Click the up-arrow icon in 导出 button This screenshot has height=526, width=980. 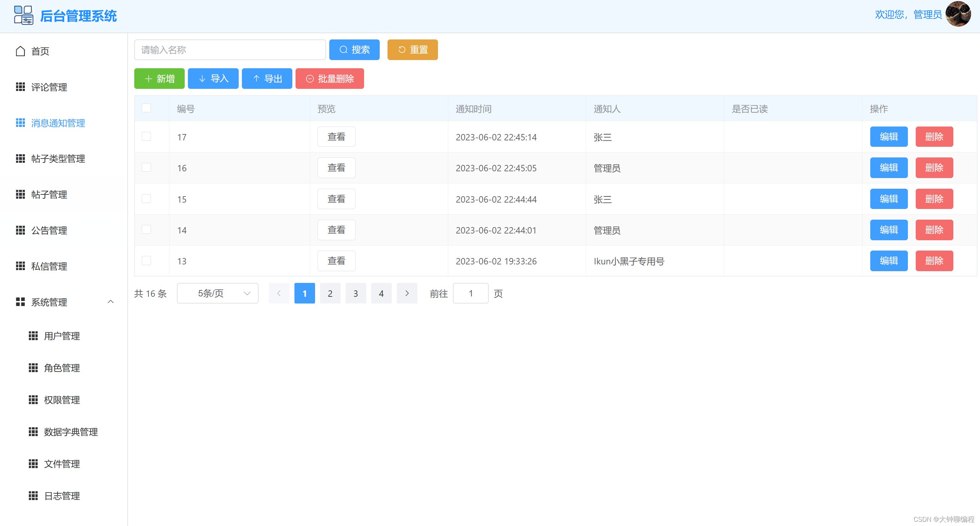click(256, 79)
